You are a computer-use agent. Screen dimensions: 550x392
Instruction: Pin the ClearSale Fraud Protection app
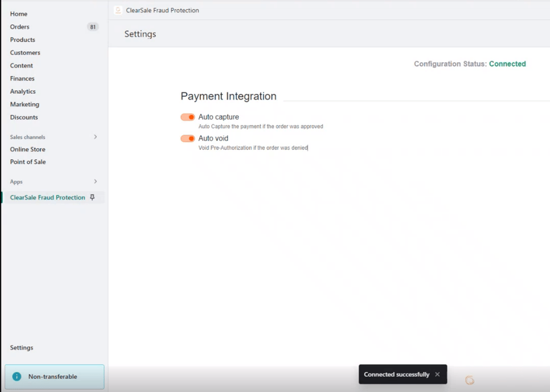pyautogui.click(x=93, y=197)
